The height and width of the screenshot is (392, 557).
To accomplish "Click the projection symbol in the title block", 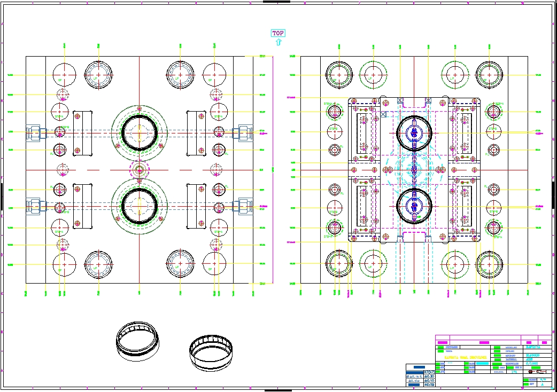I will coord(537,371).
